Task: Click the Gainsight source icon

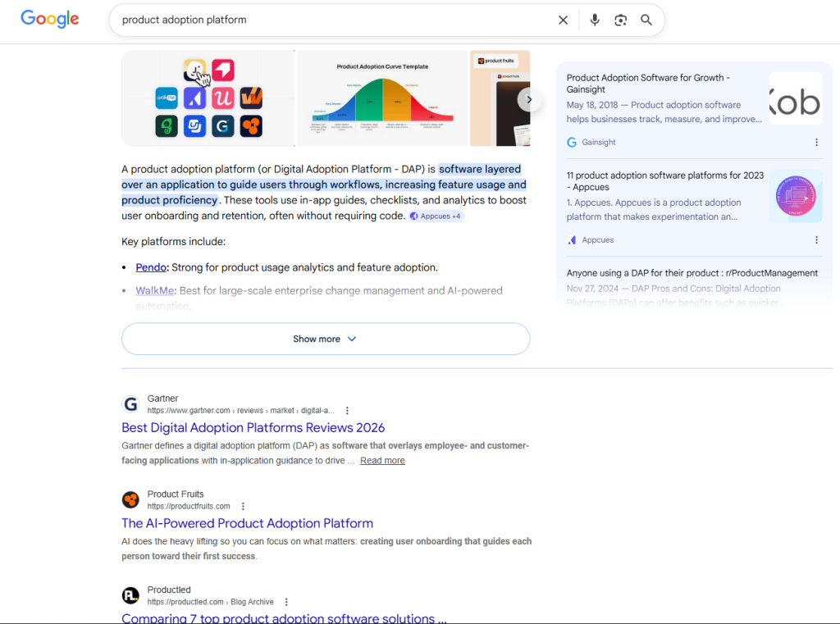Action: pyautogui.click(x=572, y=143)
